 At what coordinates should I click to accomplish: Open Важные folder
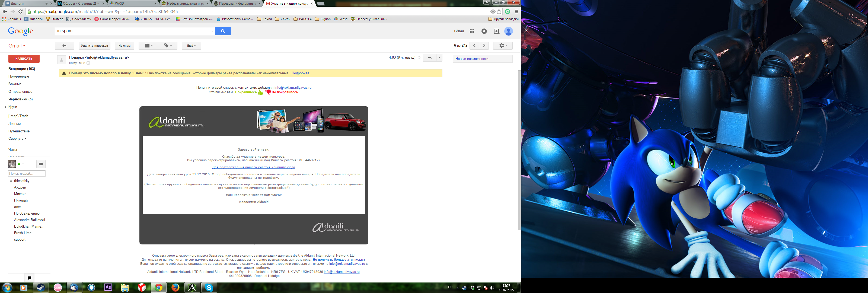pos(15,84)
